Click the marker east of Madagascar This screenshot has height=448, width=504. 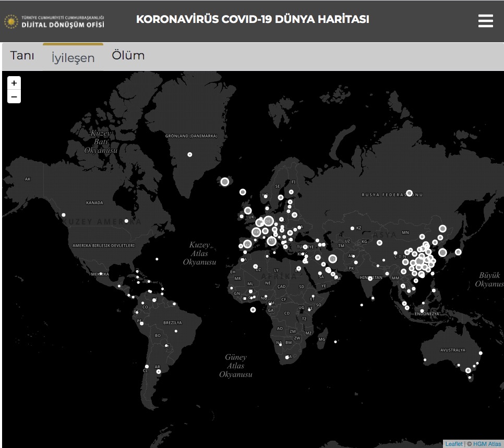coord(334,342)
